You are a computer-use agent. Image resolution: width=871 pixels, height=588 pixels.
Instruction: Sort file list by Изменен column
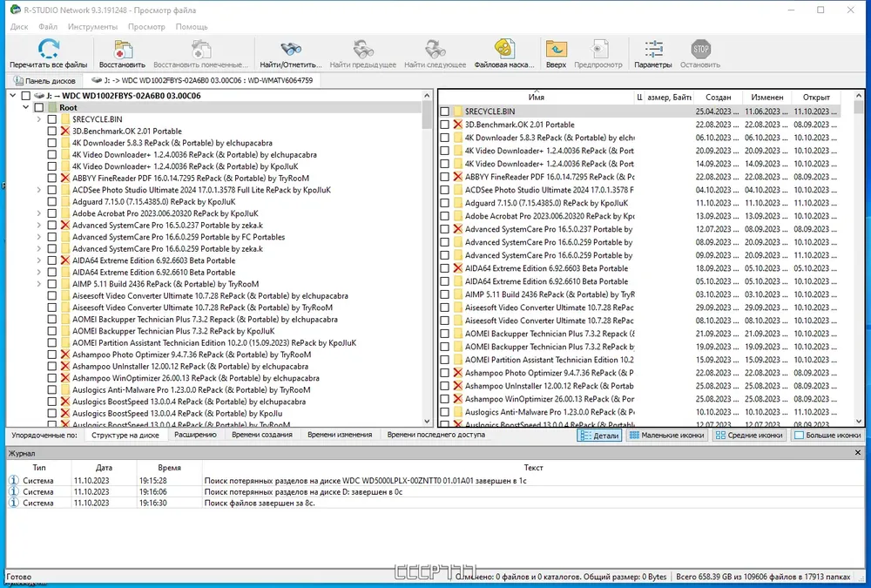click(766, 97)
